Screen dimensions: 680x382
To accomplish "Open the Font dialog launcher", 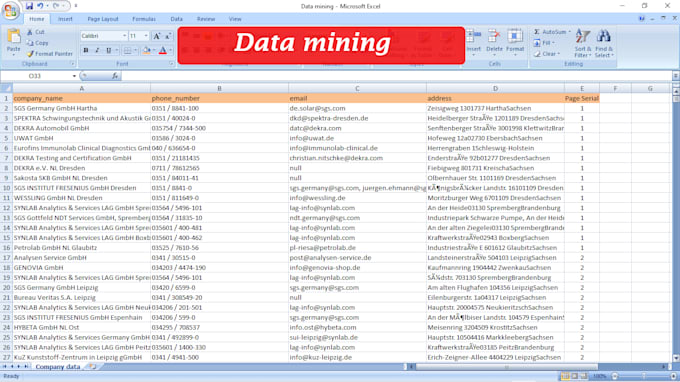I will [171, 64].
